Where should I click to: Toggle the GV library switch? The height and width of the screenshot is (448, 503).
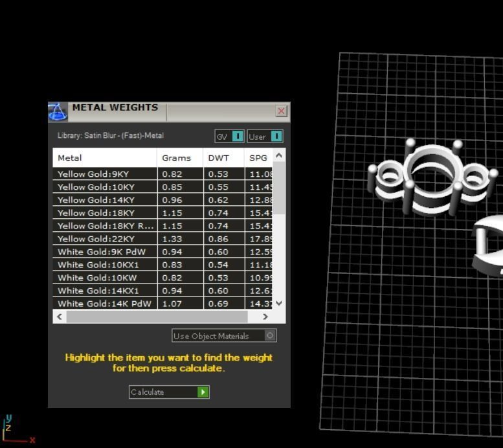coord(229,137)
